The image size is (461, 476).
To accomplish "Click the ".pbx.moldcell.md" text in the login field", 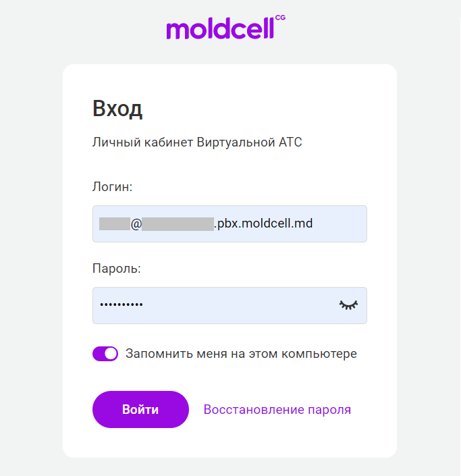I will pos(263,223).
